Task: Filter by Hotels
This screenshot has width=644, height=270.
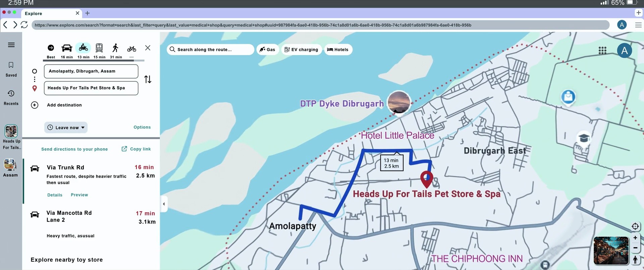Action: (338, 49)
